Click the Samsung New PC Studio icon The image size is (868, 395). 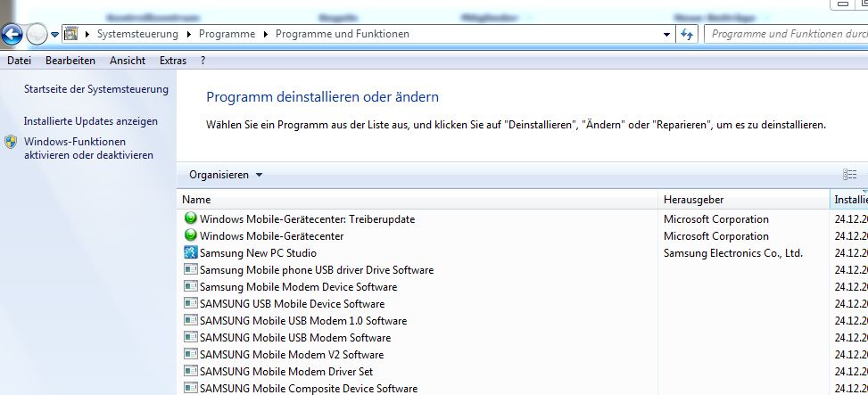(190, 253)
